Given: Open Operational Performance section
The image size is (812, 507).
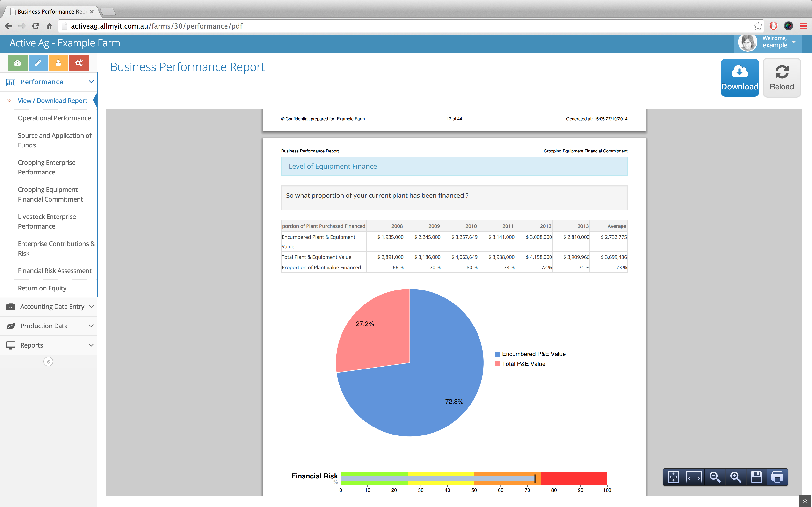Looking at the screenshot, I should pyautogui.click(x=54, y=118).
